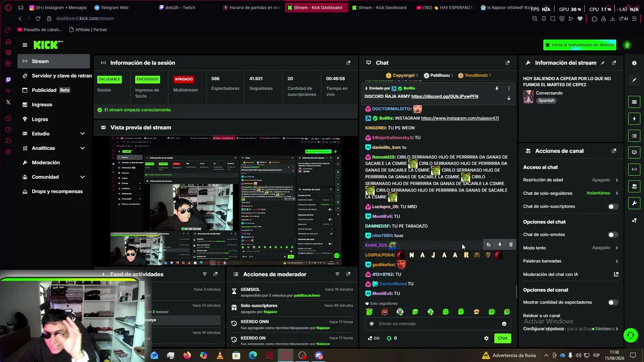The image size is (644, 362).
Task: Open the Discord invite link
Action: point(445,97)
